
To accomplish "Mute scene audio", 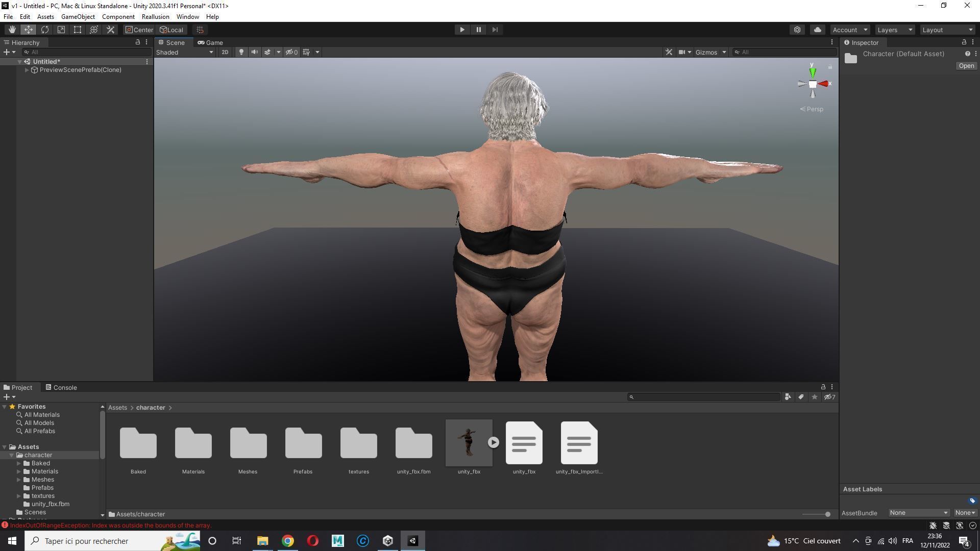I will coord(254,52).
